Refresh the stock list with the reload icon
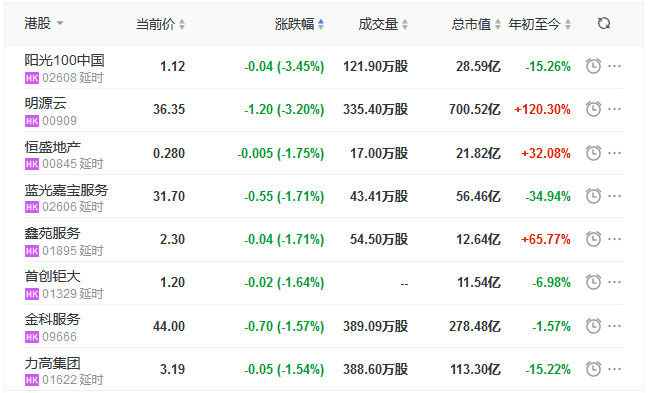The image size is (648, 393). pos(604,24)
